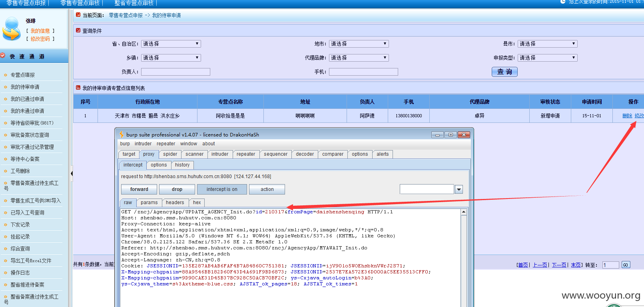The image size is (644, 307).
Task: Switch to Burp sequencer tab
Action: coord(275,154)
